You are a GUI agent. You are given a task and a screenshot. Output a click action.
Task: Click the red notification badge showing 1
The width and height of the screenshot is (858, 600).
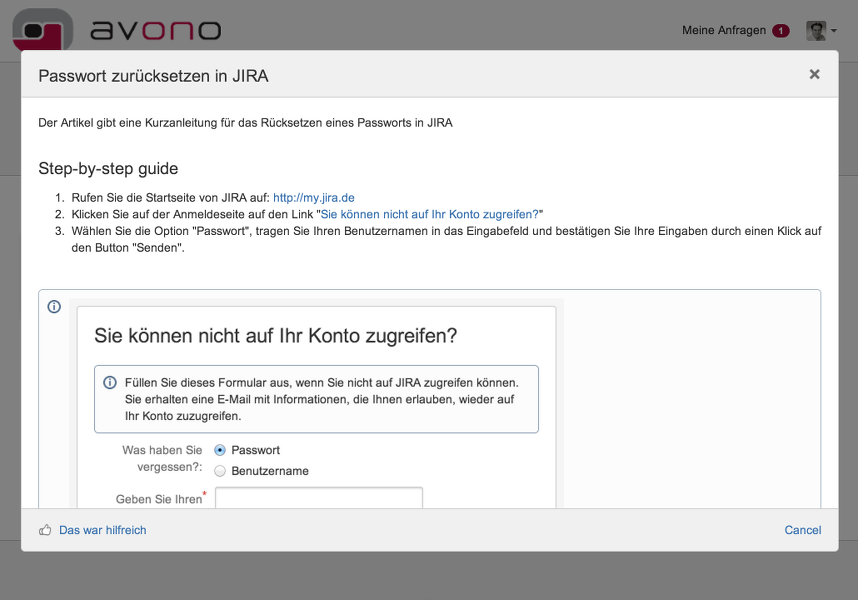pyautogui.click(x=781, y=31)
